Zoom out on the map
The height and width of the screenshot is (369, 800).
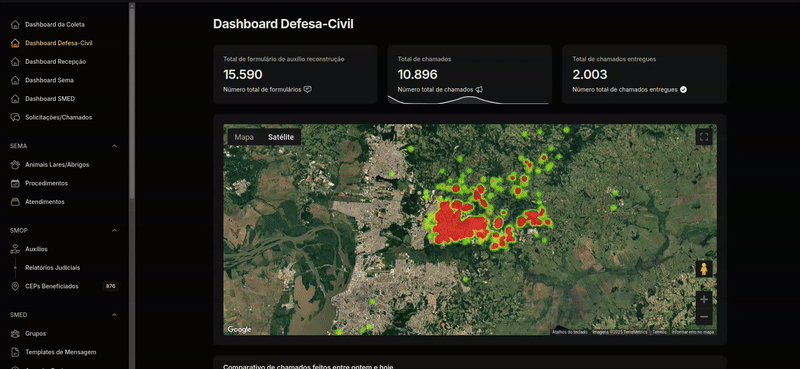click(x=704, y=317)
